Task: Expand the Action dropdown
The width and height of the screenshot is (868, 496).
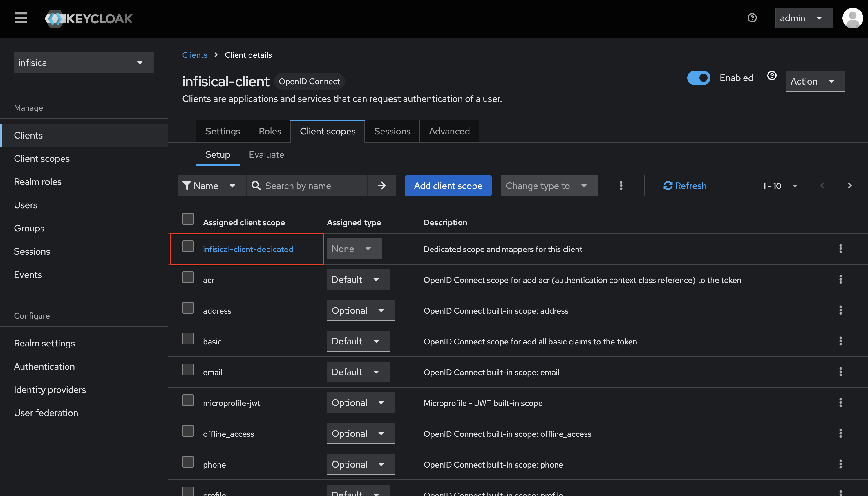Action: tap(815, 81)
